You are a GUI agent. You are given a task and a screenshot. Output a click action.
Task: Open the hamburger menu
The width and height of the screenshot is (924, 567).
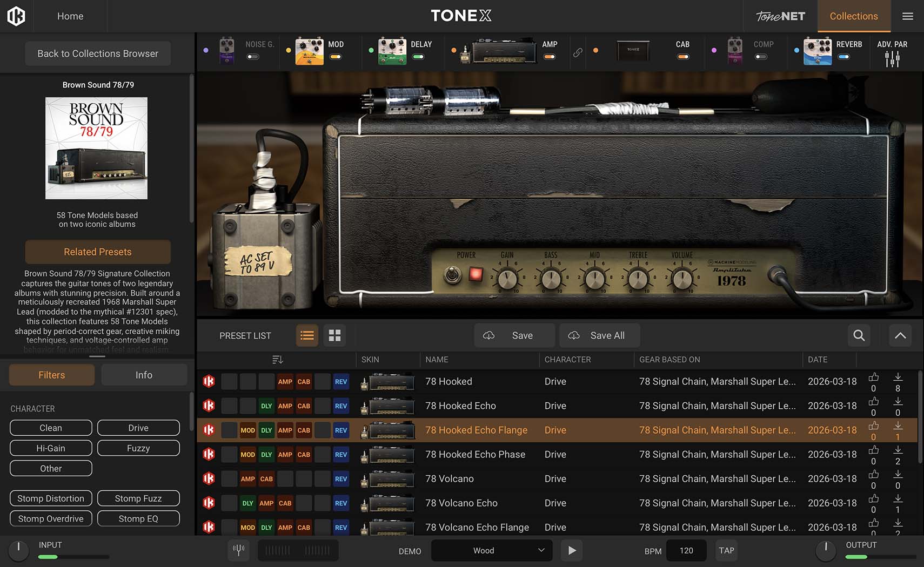click(x=908, y=16)
